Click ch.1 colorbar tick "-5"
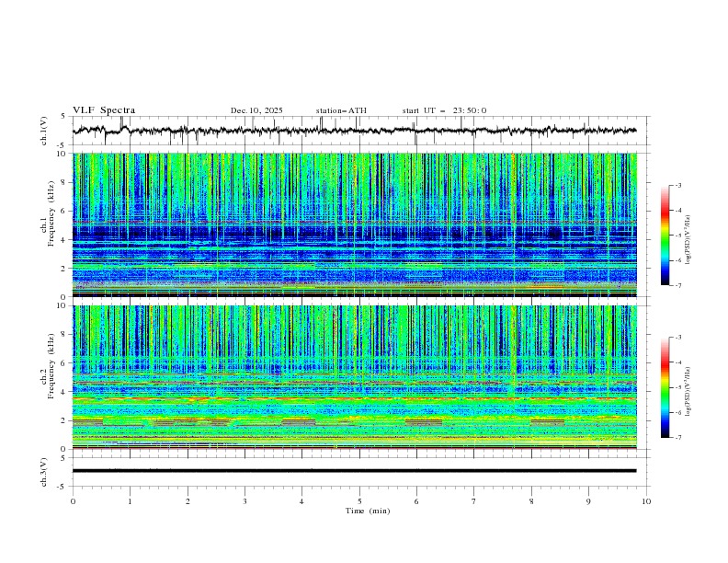This screenshot has height=563, width=728. tap(678, 236)
